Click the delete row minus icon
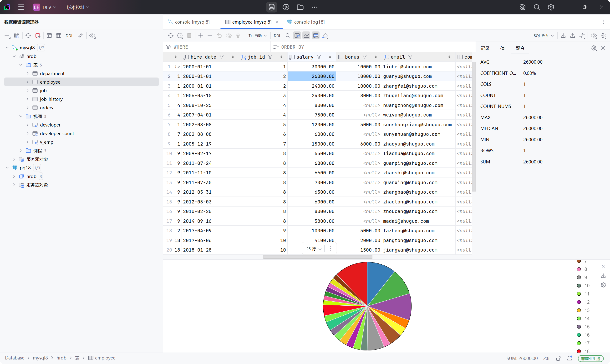 click(x=210, y=35)
